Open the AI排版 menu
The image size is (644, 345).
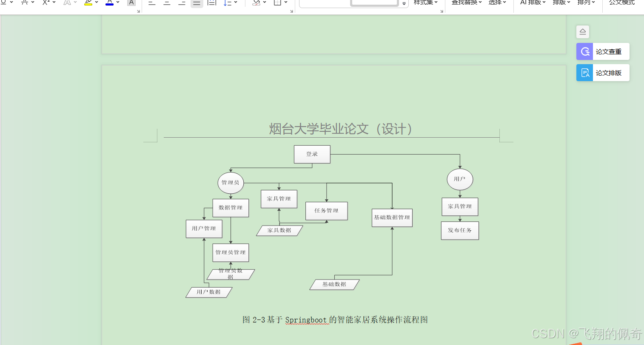click(x=533, y=2)
